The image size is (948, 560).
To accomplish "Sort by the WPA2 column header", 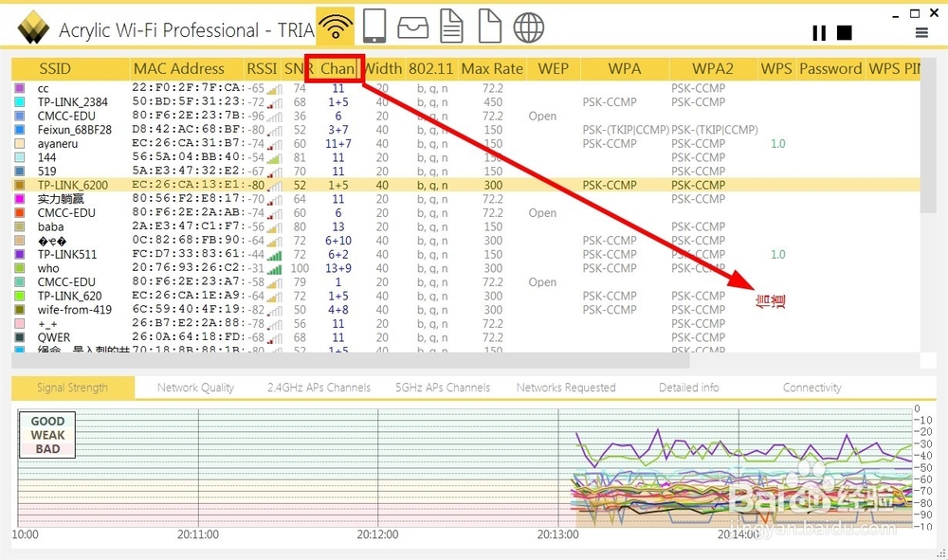I will pyautogui.click(x=713, y=69).
